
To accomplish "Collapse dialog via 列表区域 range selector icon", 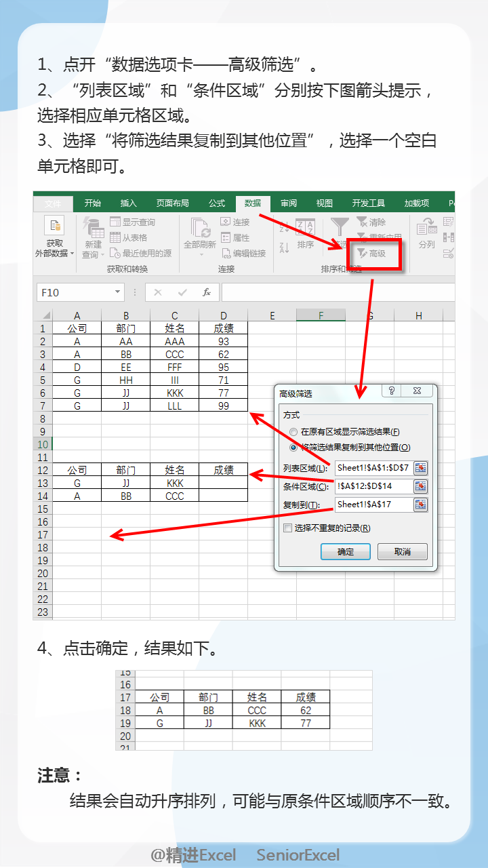I will click(x=421, y=468).
